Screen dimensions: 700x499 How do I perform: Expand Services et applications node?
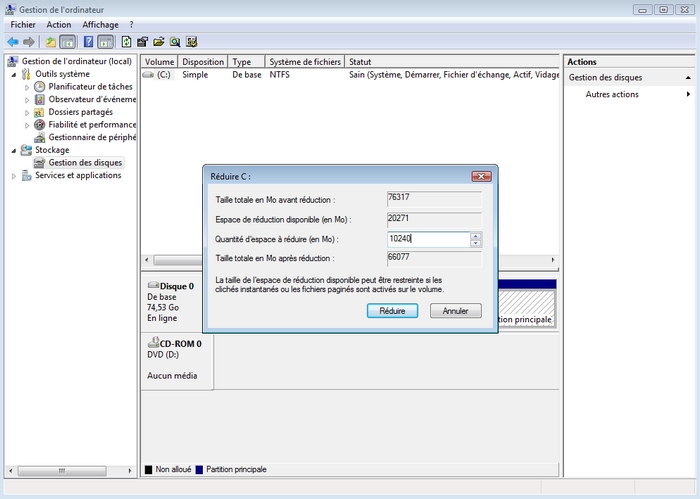[14, 176]
